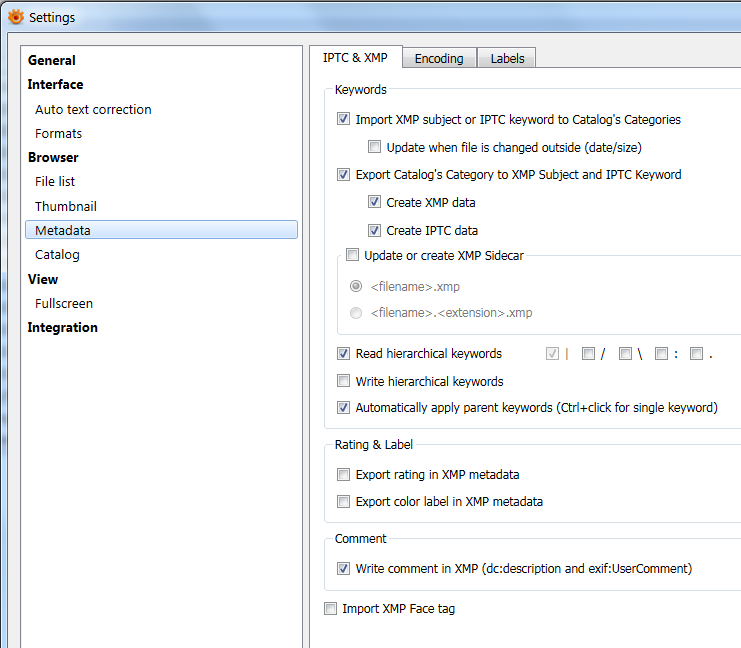Switch to the Encoding tab
Viewport: 741px width, 648px height.
(439, 59)
